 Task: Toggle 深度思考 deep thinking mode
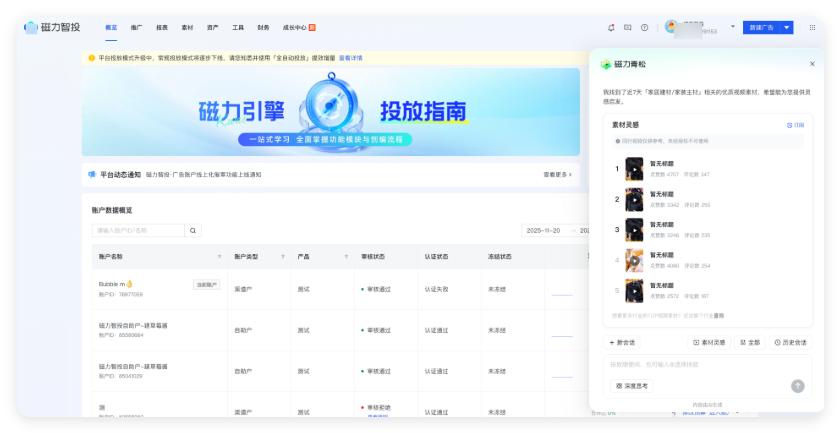click(x=632, y=386)
